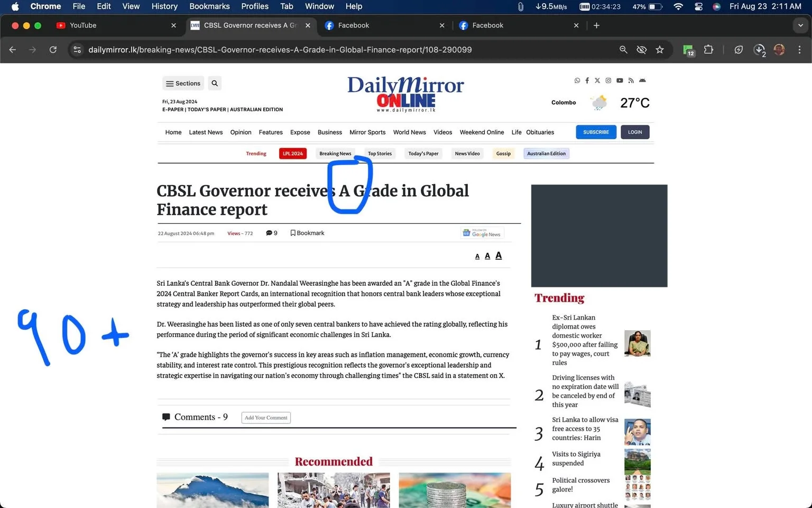Click the Add Your Comment button
Screen dimensions: 812x508
coord(266,418)
